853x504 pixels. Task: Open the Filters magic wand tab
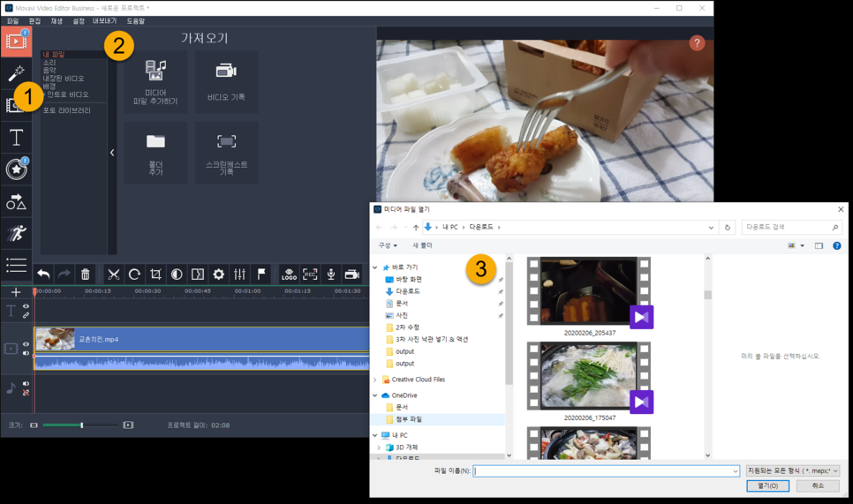point(16,73)
